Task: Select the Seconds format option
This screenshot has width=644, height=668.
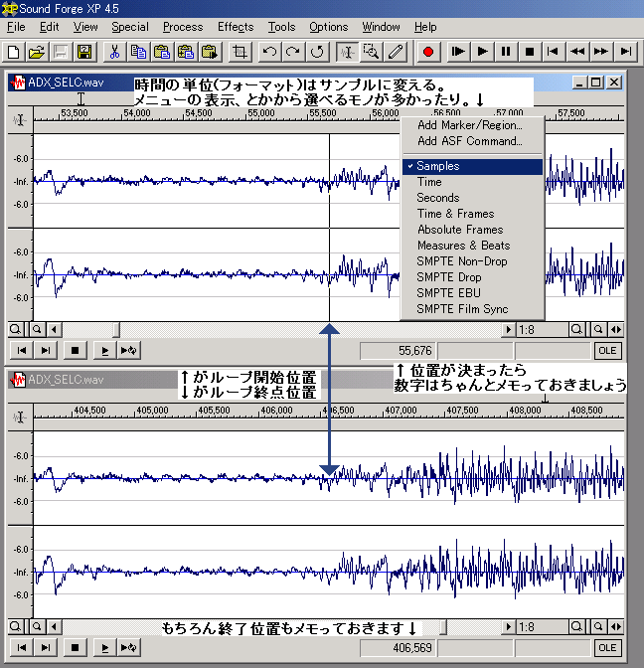Action: pyautogui.click(x=472, y=198)
